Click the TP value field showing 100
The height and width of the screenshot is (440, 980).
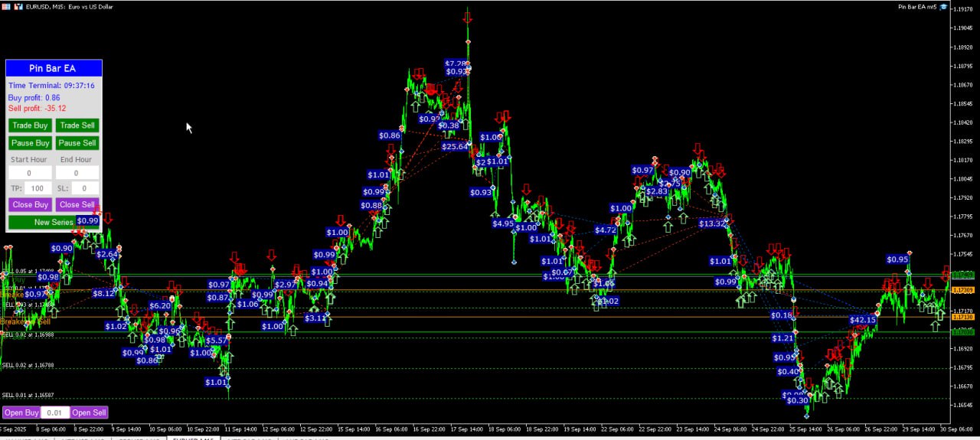(x=38, y=188)
